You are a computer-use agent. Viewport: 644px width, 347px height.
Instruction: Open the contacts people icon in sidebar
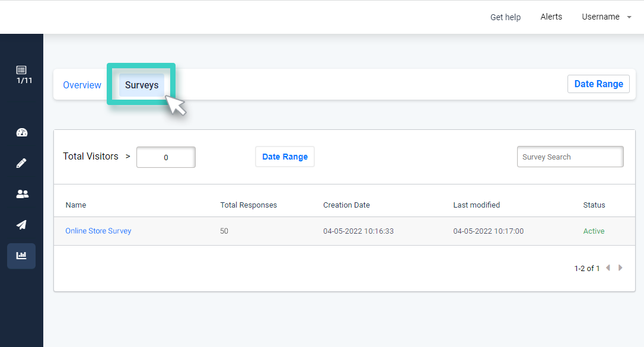(22, 194)
